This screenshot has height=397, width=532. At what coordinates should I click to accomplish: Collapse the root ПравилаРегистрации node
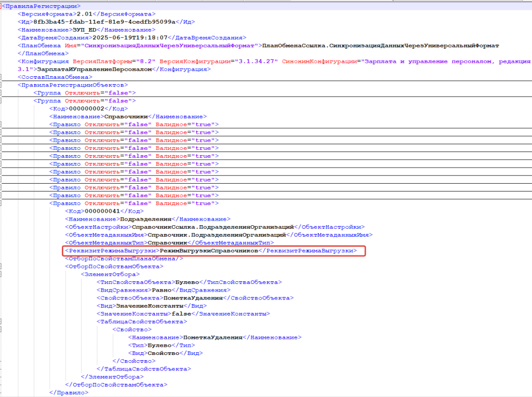(2, 6)
